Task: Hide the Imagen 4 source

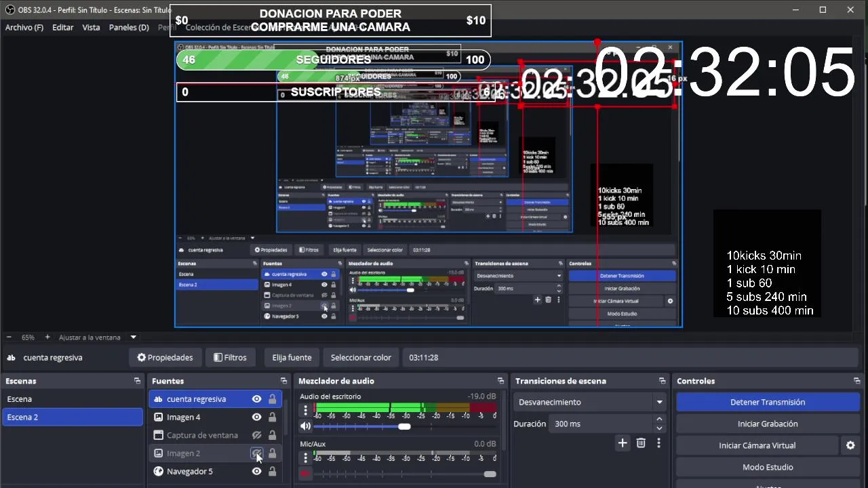Action: point(256,418)
